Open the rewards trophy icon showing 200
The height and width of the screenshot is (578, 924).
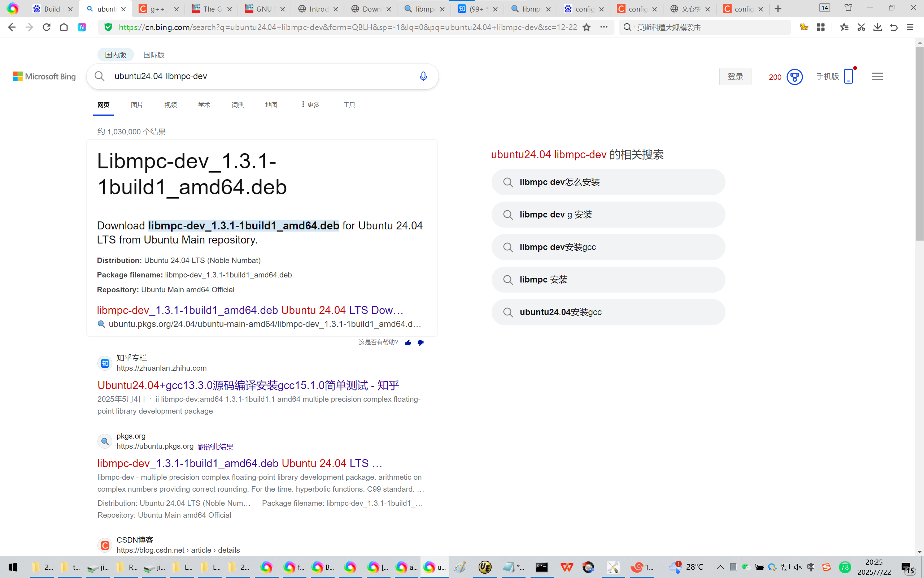tap(794, 77)
